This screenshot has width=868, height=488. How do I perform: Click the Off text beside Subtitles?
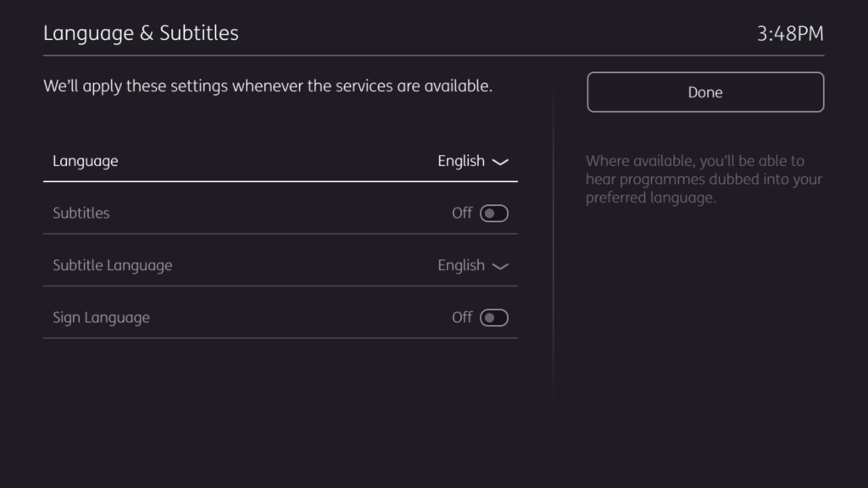pos(462,213)
